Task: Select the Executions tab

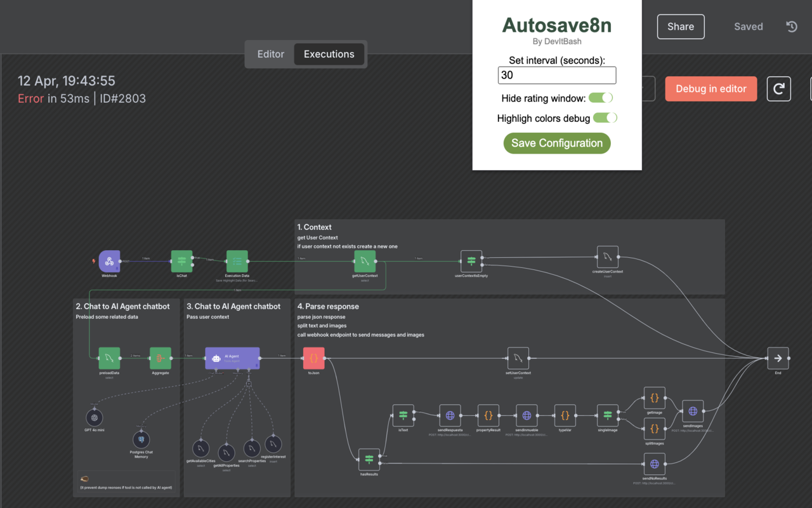Action: tap(329, 54)
